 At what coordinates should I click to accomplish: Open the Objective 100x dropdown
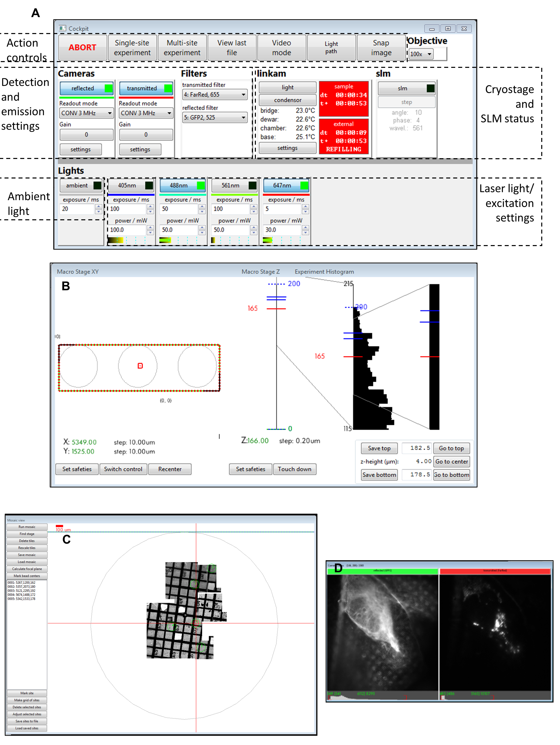coord(421,54)
